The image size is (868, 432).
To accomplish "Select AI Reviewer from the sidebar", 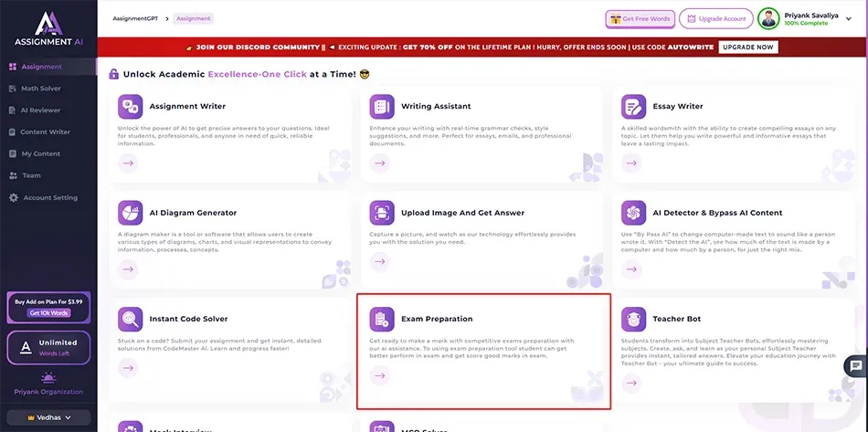I will click(40, 111).
